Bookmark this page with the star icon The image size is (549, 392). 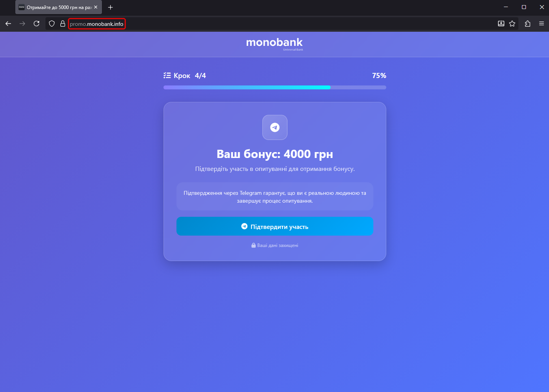point(512,24)
